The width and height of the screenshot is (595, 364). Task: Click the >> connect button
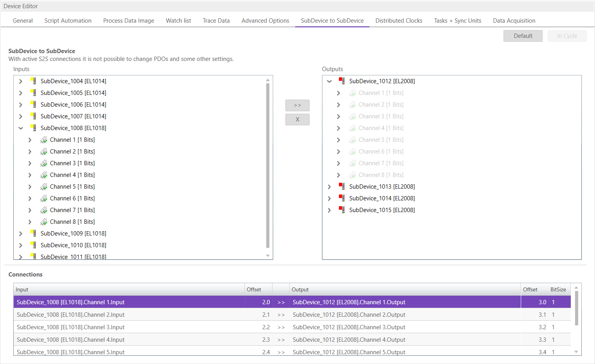tap(297, 105)
